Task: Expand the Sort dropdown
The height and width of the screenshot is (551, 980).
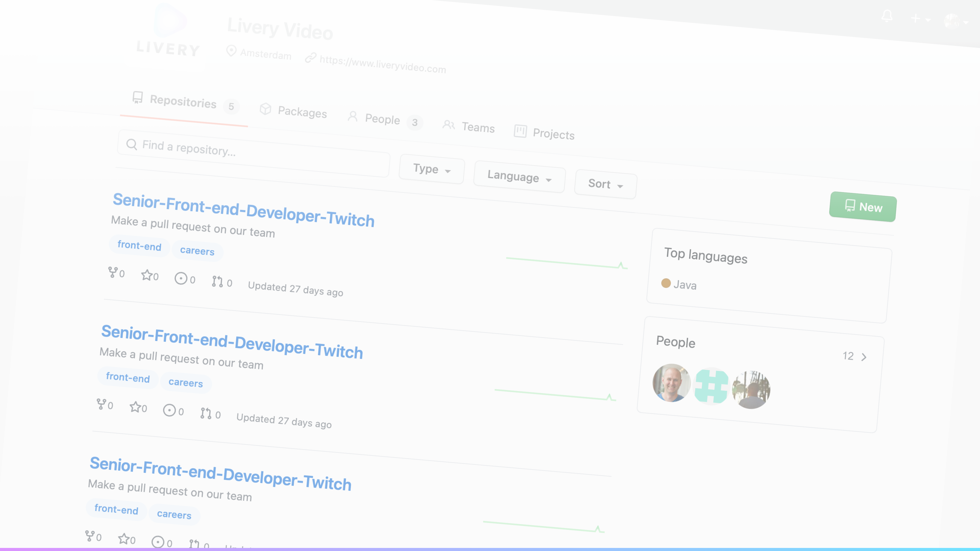Action: click(606, 184)
